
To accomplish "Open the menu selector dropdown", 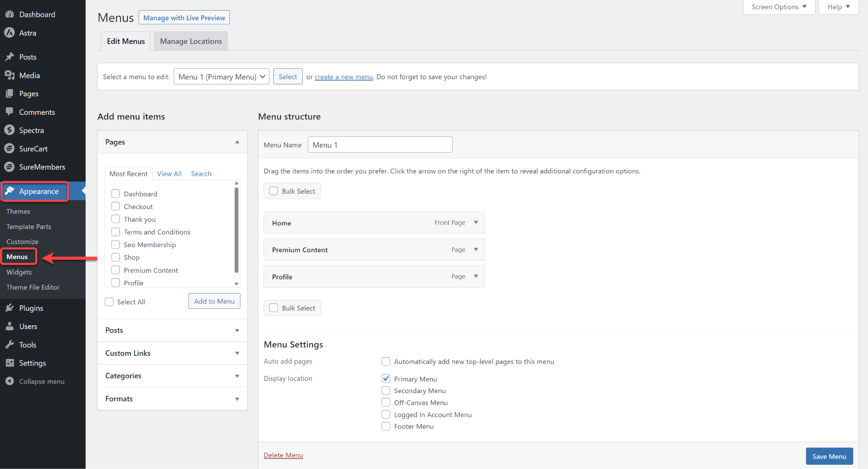I will point(220,76).
